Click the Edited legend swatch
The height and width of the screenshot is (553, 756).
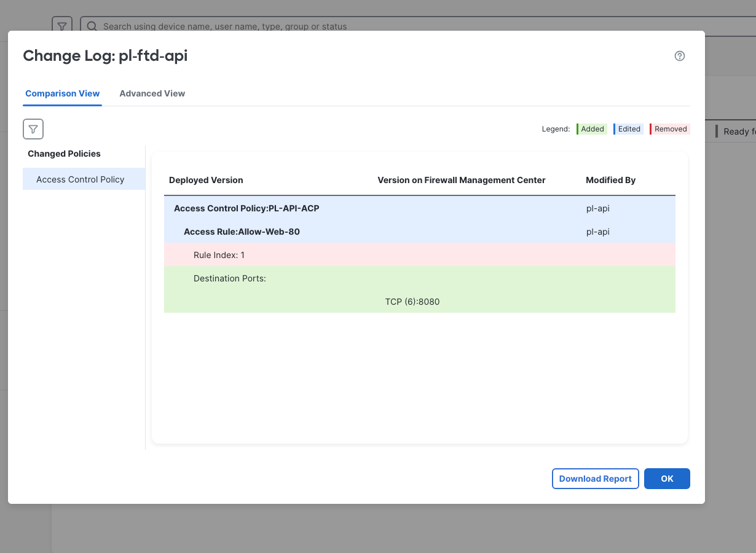pyautogui.click(x=628, y=129)
